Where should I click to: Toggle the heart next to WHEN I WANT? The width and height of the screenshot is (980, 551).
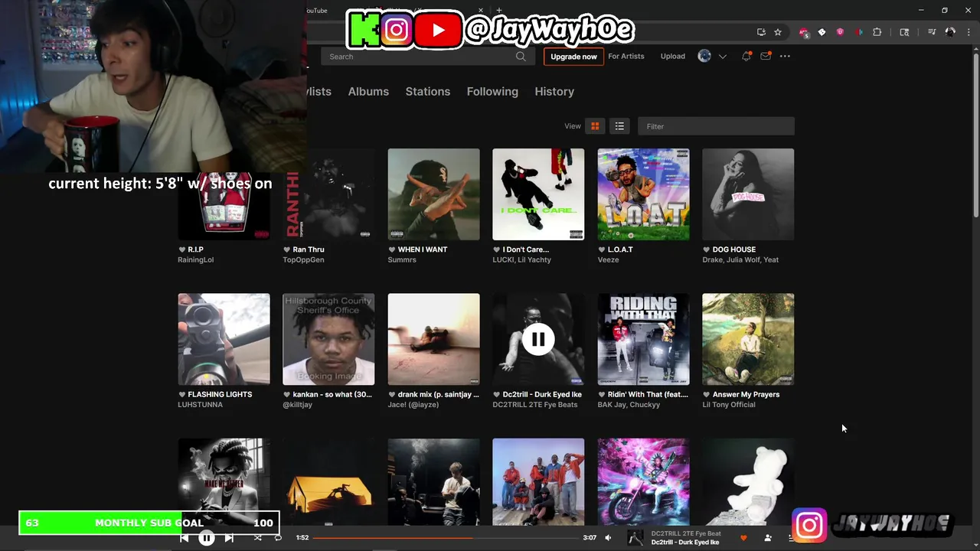[x=392, y=249]
